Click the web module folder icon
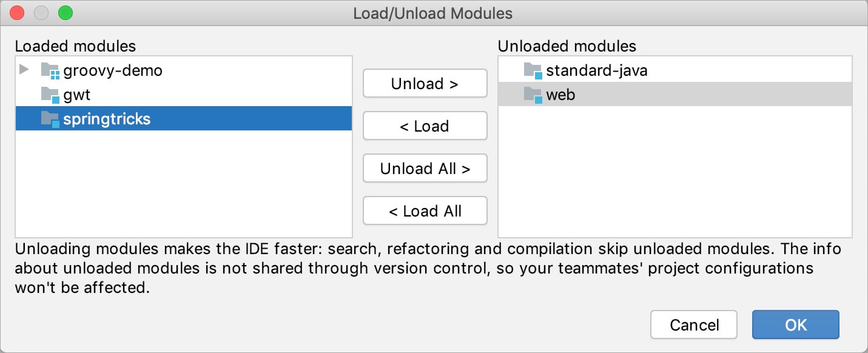The height and width of the screenshot is (353, 868). point(533,95)
